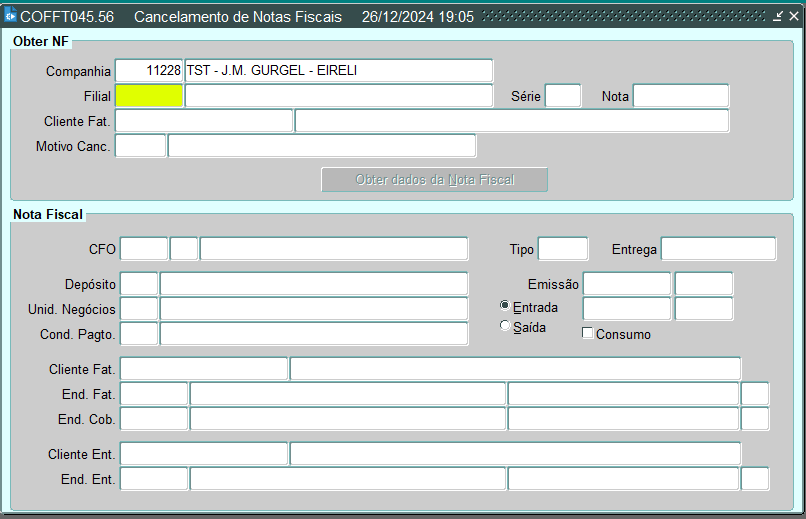Click the Série input field
Screen dimensions: 806x519
[563, 96]
